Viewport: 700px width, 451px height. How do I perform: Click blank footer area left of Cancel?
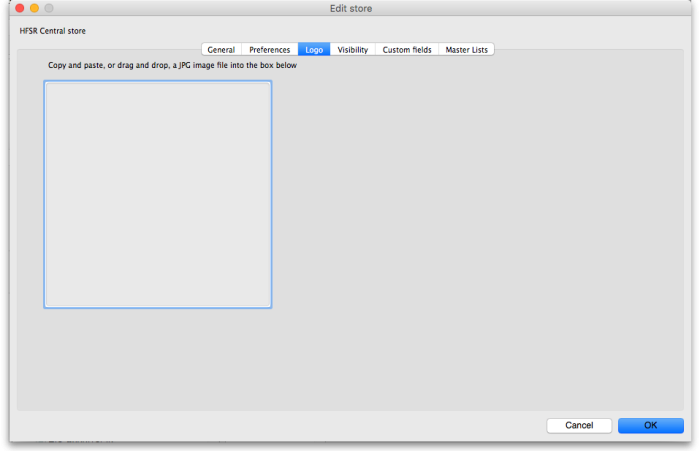300,425
